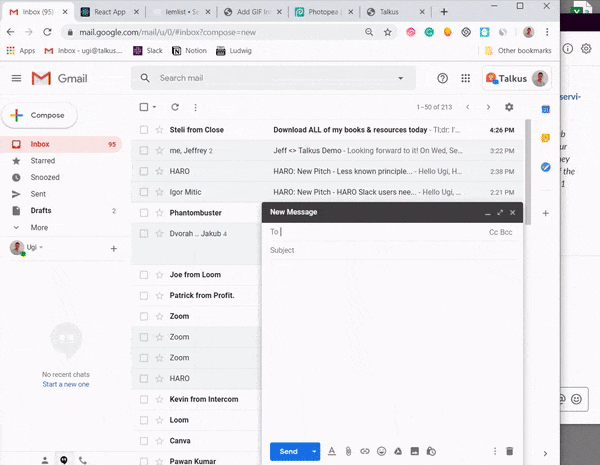The height and width of the screenshot is (465, 600).
Task: Discard draft with trash icon
Action: coord(509,451)
